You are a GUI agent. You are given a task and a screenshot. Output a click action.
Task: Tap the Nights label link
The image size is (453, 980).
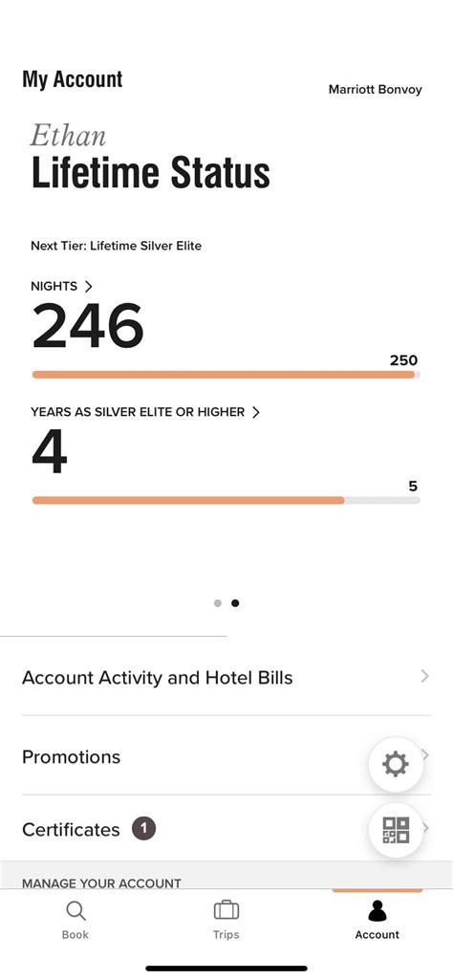[x=54, y=286]
